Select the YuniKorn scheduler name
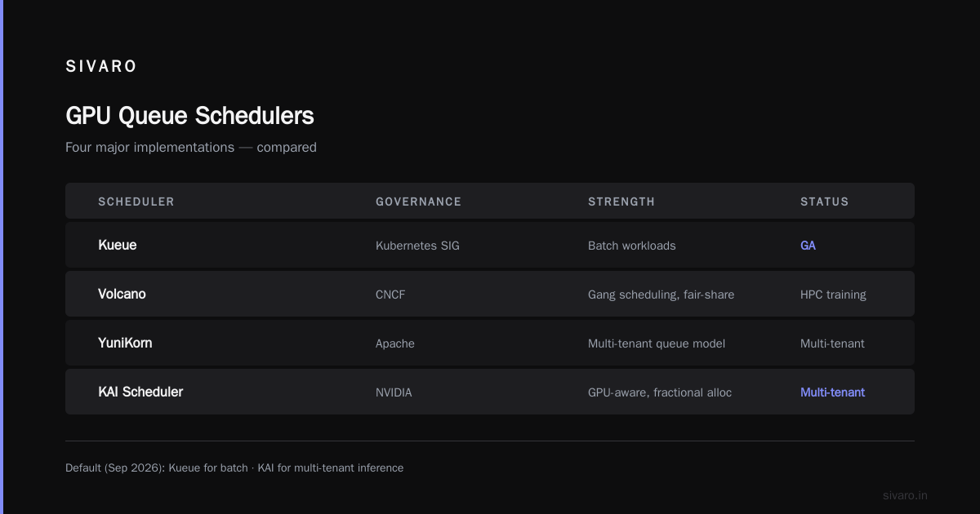980x514 pixels. (x=125, y=343)
